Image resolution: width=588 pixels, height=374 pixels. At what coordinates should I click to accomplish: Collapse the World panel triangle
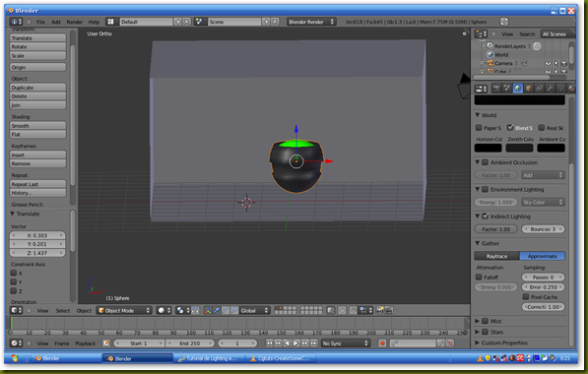[x=478, y=115]
